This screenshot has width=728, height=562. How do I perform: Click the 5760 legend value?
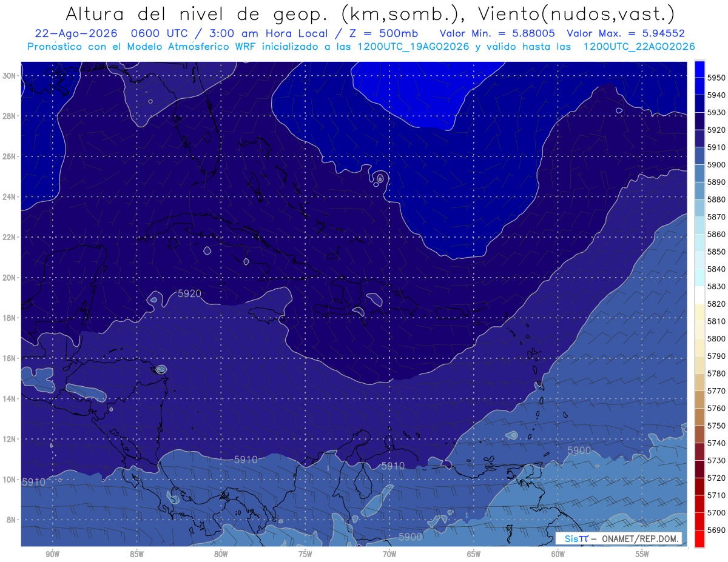click(716, 408)
